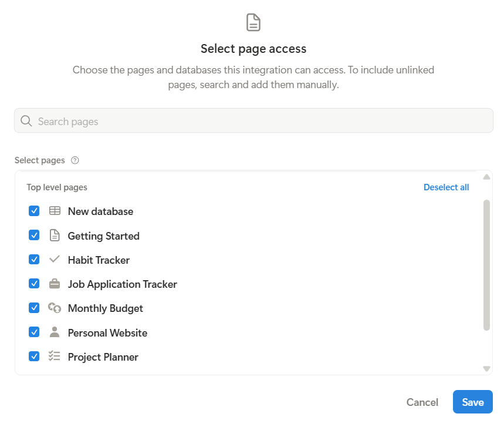Uncheck the Habit Tracker checkbox

pyautogui.click(x=34, y=260)
